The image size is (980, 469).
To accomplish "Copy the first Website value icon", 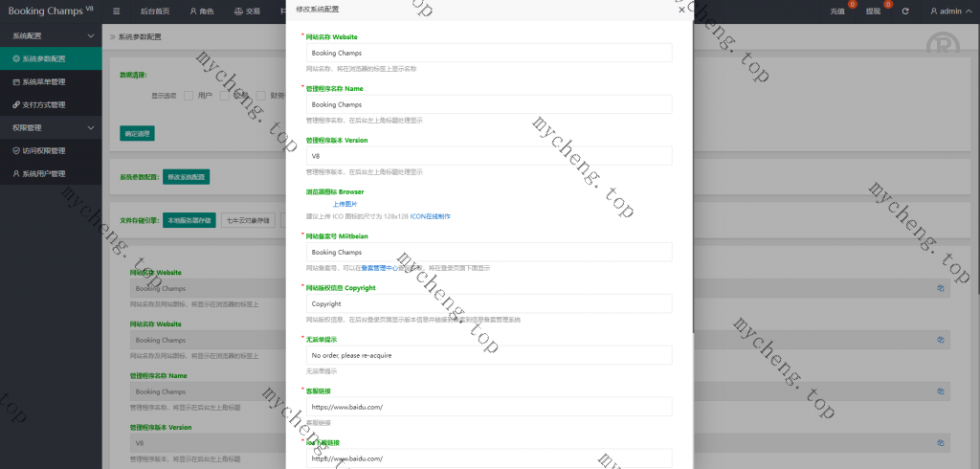I will pyautogui.click(x=940, y=288).
